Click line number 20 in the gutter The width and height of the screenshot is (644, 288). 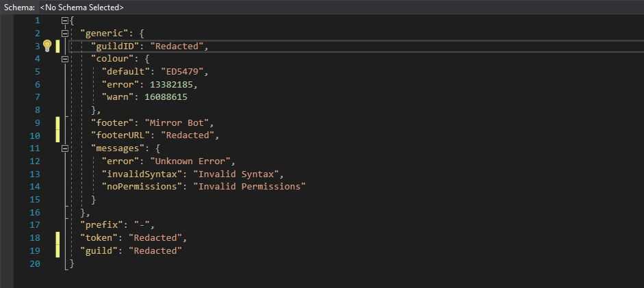(35, 263)
